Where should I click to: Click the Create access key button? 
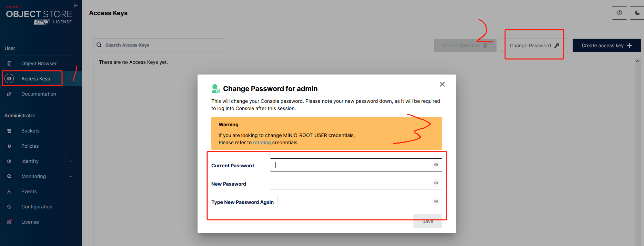point(606,46)
